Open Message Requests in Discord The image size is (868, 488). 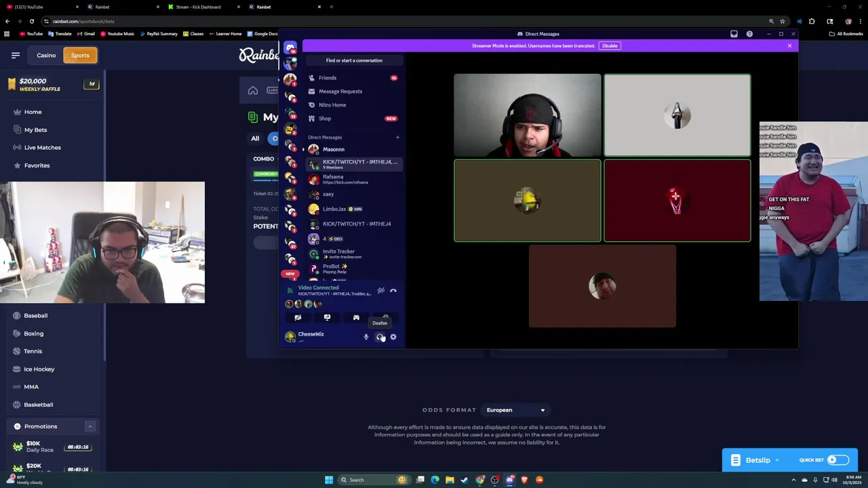(x=353, y=91)
